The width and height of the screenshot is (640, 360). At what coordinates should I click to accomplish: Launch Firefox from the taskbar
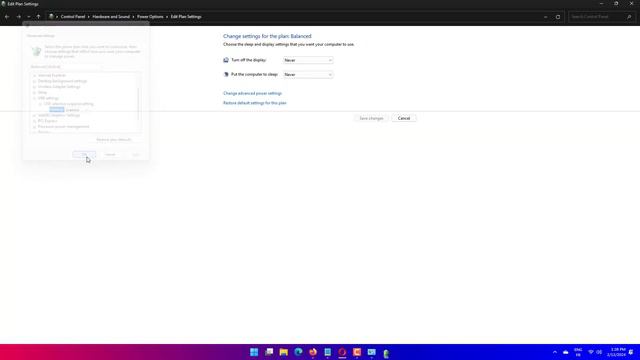tap(313, 352)
